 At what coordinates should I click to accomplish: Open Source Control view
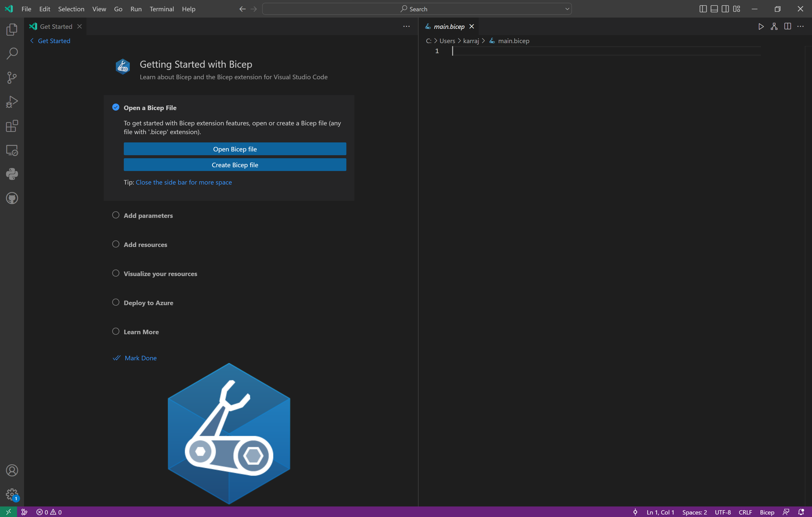pyautogui.click(x=12, y=78)
